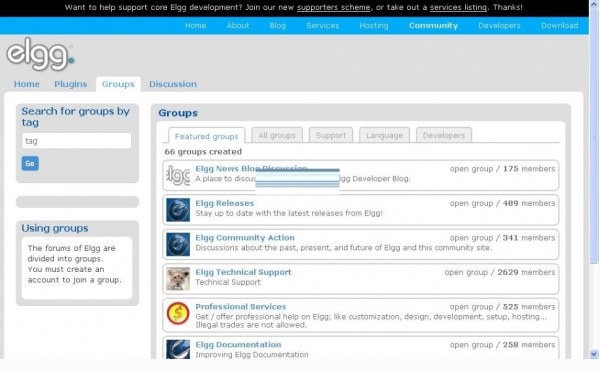Click '341 members' count text
This screenshot has height=372, width=600.
(x=529, y=238)
